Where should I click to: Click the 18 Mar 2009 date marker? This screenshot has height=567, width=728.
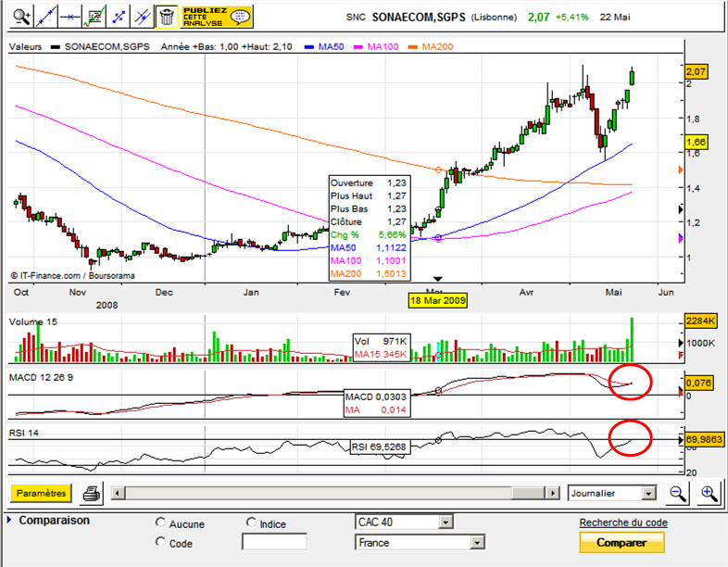437,300
